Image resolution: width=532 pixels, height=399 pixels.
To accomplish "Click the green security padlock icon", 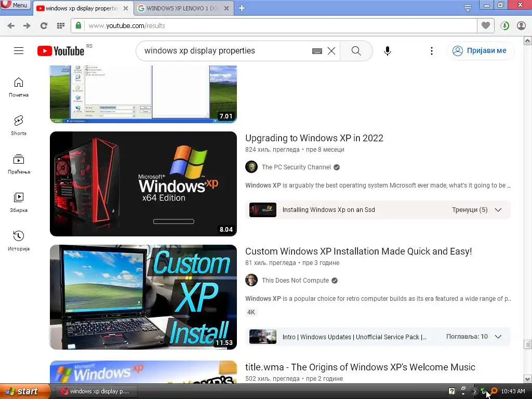I will pyautogui.click(x=78, y=25).
